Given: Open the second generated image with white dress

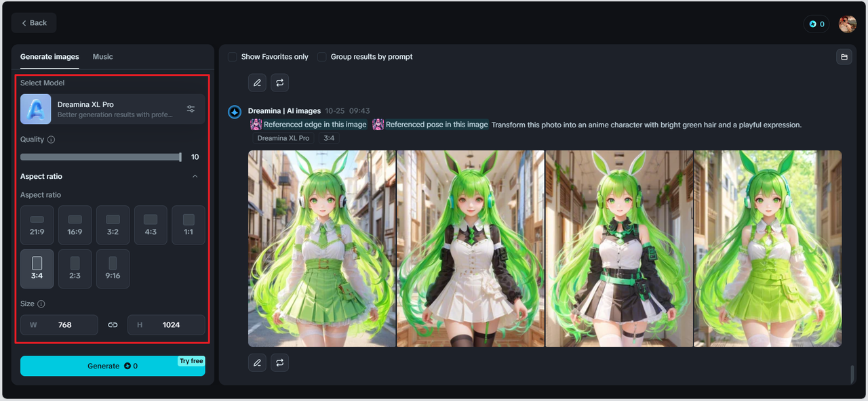Looking at the screenshot, I should click(471, 249).
